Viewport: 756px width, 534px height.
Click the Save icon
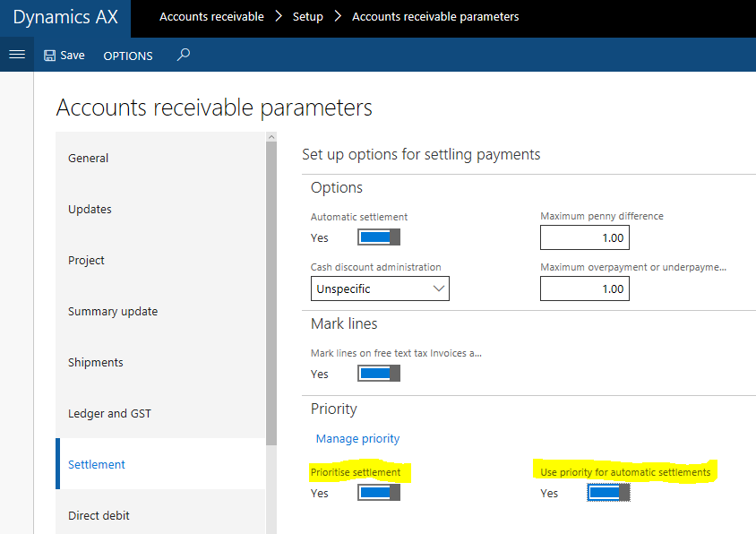click(64, 55)
